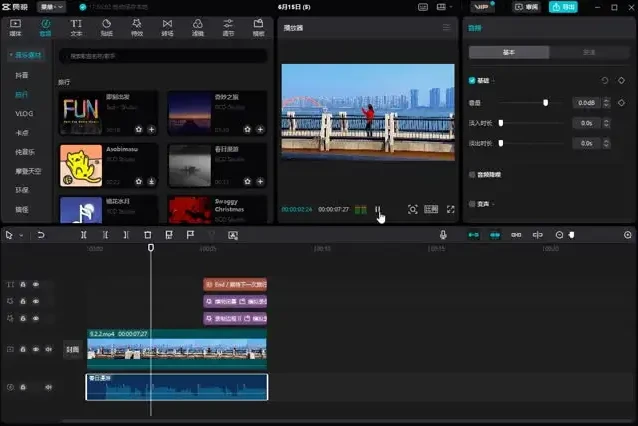The image size is (638, 426).
Task: Enter fullscreen preview in the player
Action: 450,210
